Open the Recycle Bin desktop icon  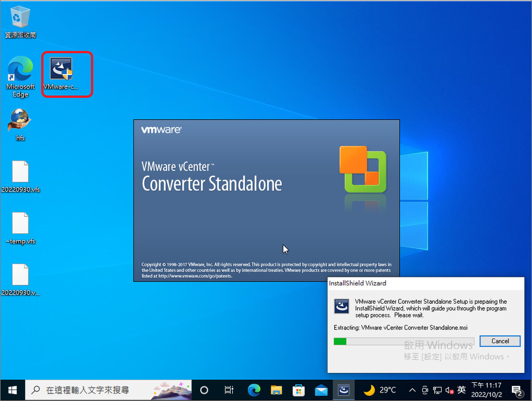click(x=21, y=21)
